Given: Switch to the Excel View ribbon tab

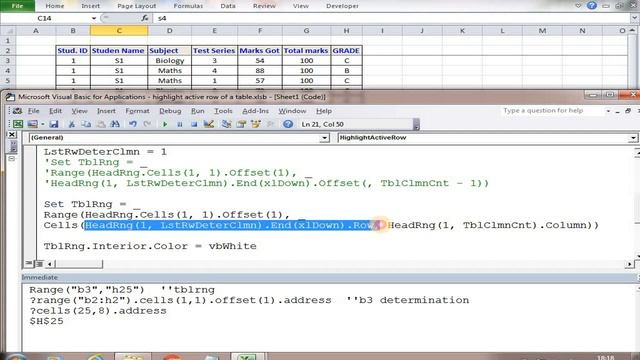Looking at the screenshot, I should click(301, 6).
